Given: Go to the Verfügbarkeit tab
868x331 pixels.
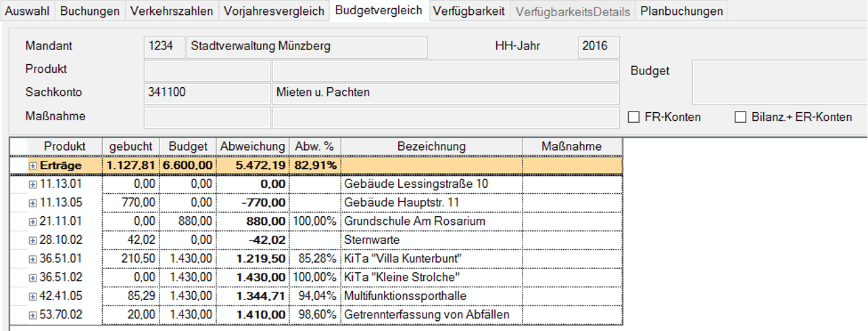Looking at the screenshot, I should (468, 11).
